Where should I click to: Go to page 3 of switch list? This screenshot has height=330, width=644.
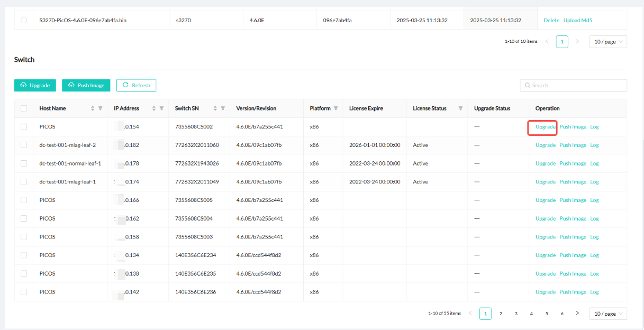[516, 314]
